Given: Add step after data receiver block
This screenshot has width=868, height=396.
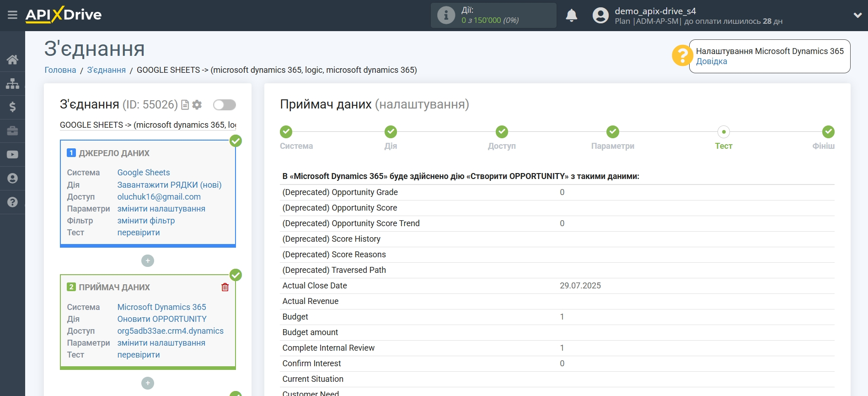Looking at the screenshot, I should (148, 383).
